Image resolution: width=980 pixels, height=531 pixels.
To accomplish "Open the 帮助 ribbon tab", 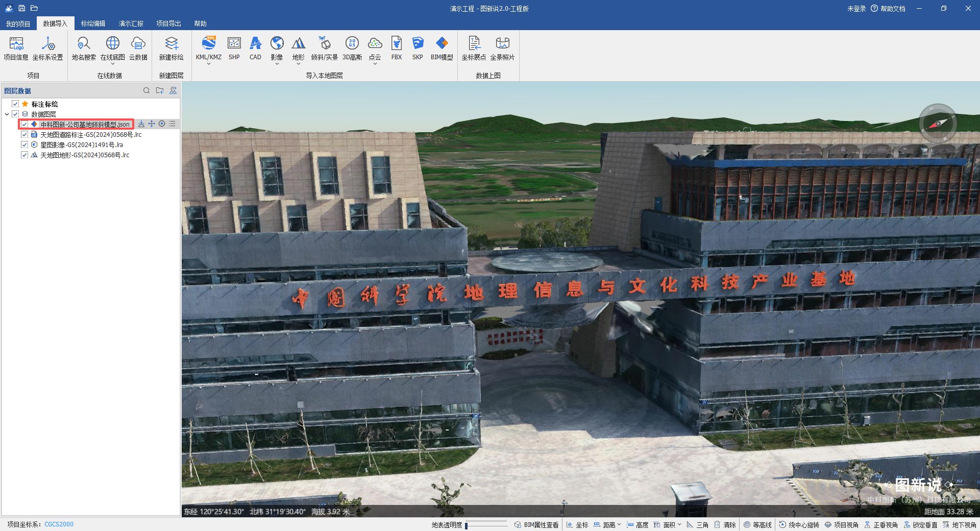I will coord(200,23).
